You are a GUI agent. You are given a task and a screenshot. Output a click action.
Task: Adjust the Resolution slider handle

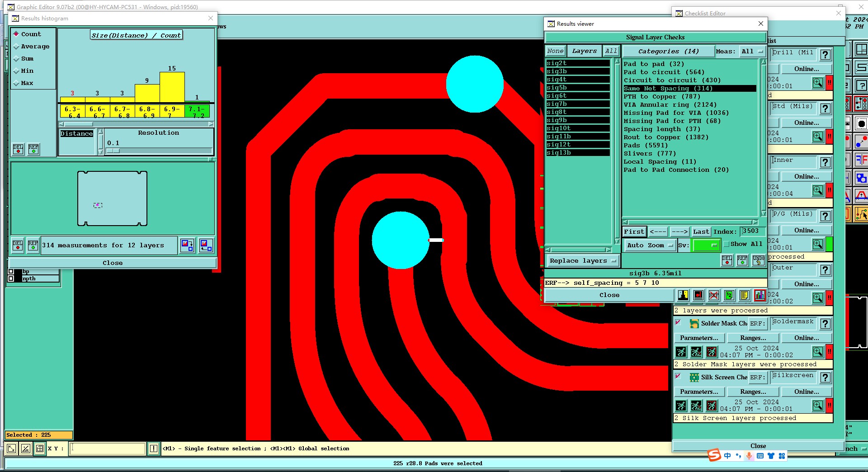(113, 151)
